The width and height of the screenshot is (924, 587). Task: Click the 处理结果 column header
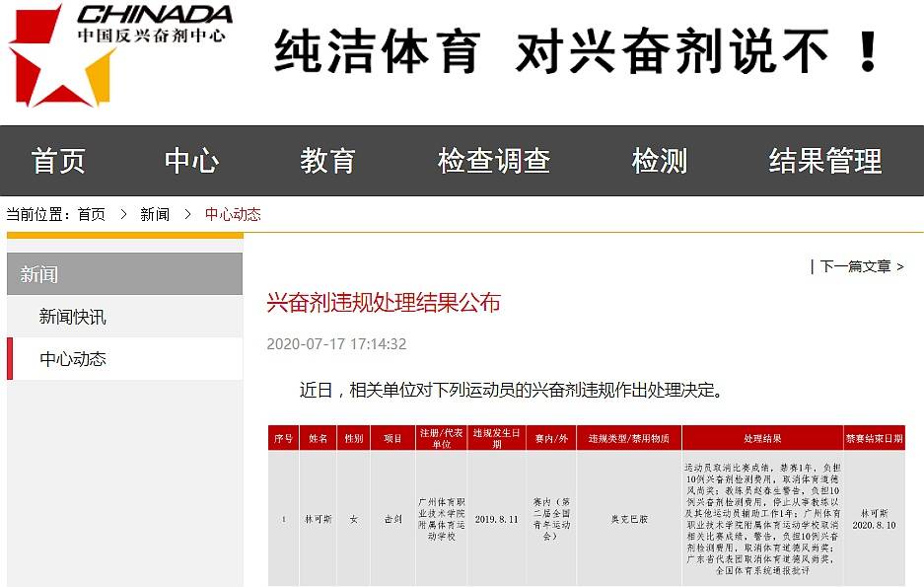tap(762, 438)
